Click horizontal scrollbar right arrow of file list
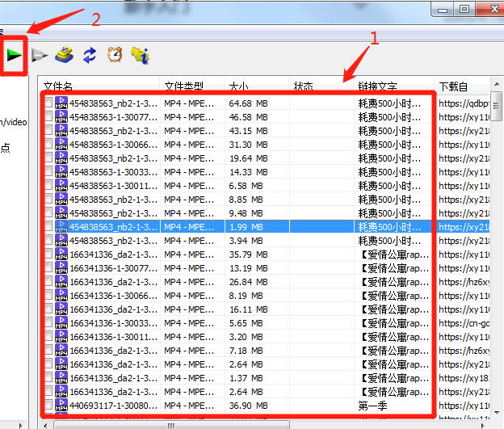The image size is (504, 429). pos(482,426)
